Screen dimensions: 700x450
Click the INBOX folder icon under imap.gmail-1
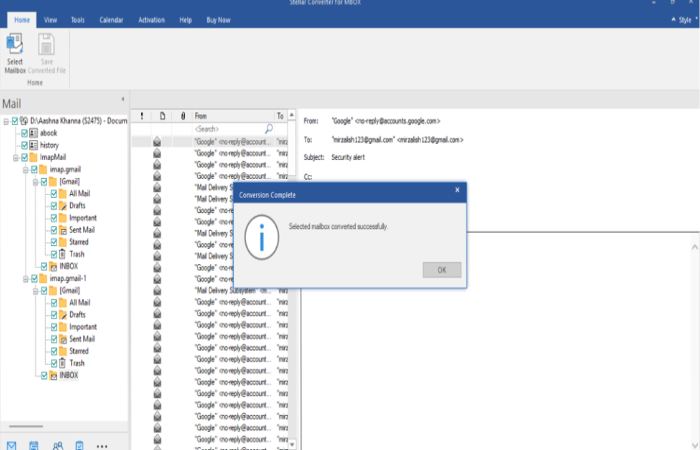(53, 375)
